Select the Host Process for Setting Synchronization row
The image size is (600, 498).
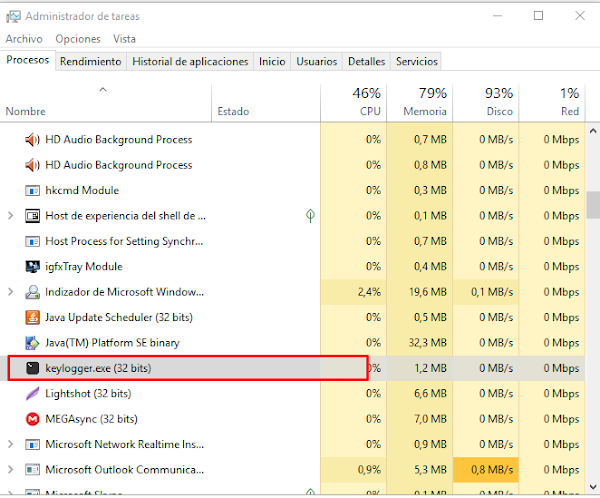(125, 241)
